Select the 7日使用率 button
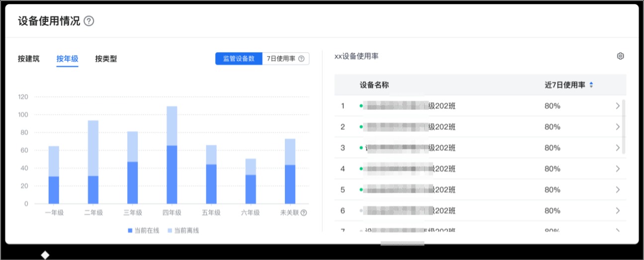The height and width of the screenshot is (260, 644). click(x=281, y=59)
